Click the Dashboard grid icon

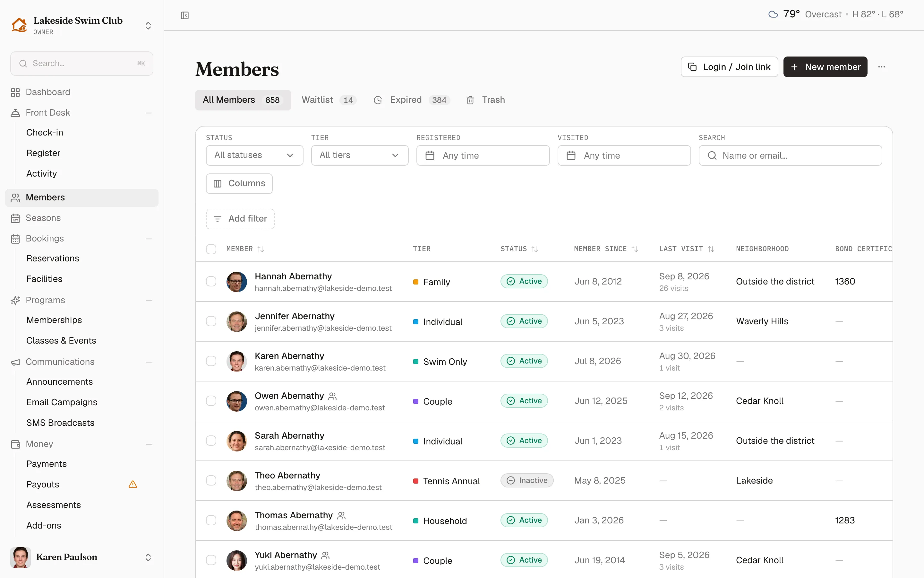[15, 92]
